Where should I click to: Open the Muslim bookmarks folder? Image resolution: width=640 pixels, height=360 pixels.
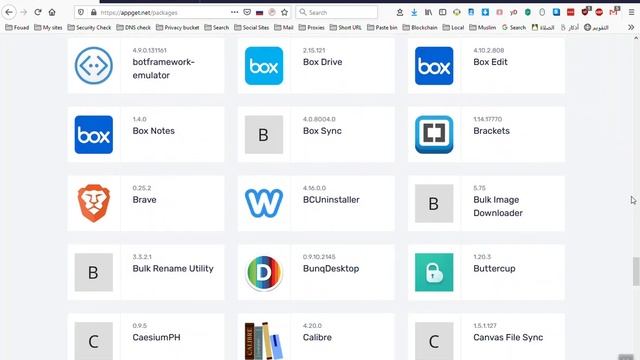(482, 27)
